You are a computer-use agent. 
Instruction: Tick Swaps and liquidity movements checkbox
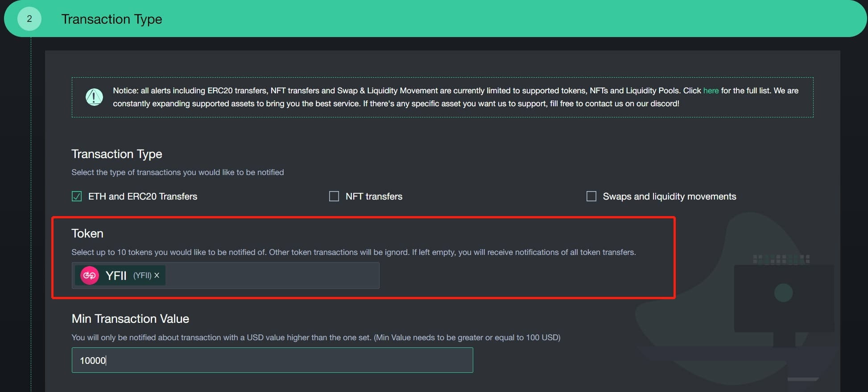click(591, 196)
